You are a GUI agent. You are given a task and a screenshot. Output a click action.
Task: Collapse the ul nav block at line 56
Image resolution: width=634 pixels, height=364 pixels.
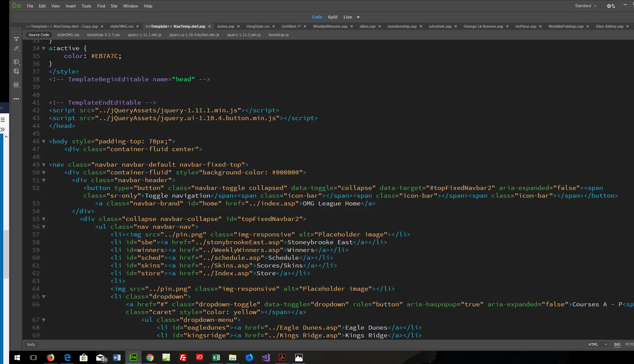point(44,227)
